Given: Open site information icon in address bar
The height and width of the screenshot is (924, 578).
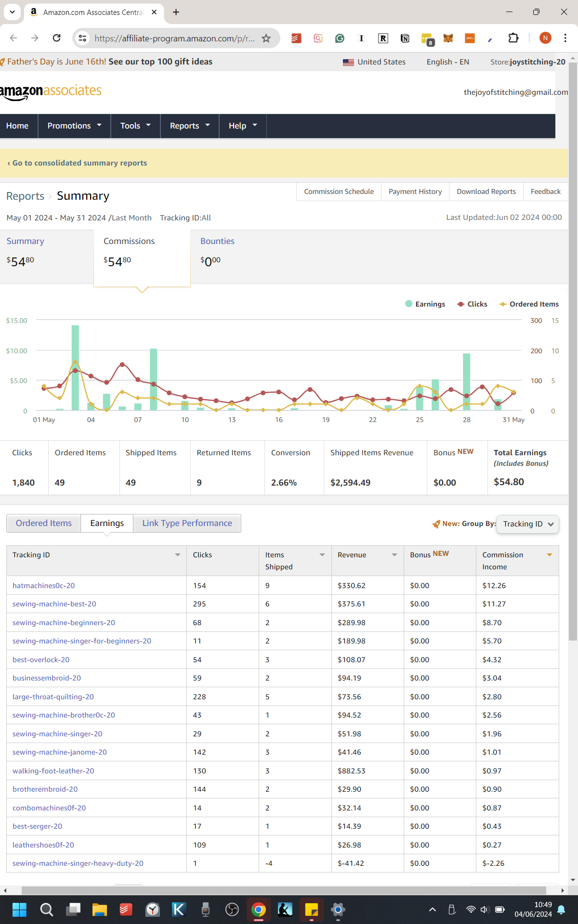Looking at the screenshot, I should point(82,38).
